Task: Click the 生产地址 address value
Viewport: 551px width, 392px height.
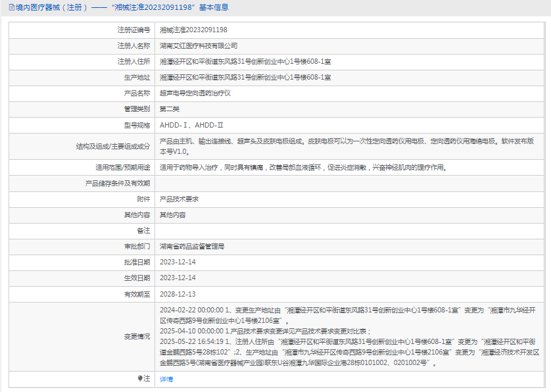Action: click(245, 78)
